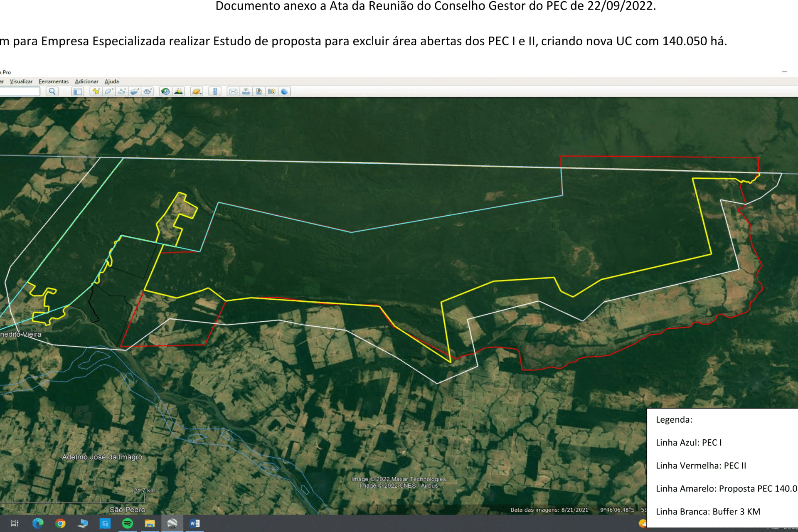This screenshot has height=532, width=798.
Task: Open the Ajuda menu
Action: click(x=111, y=81)
